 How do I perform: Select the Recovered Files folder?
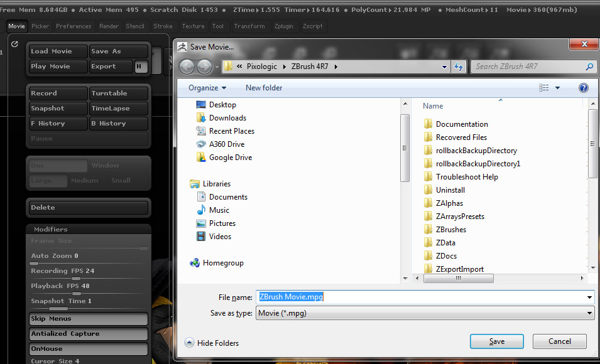[455, 137]
